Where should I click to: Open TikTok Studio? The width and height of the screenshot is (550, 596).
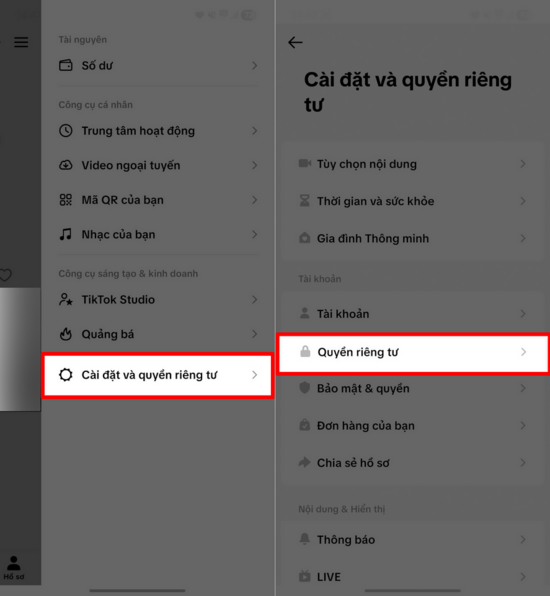tap(158, 300)
